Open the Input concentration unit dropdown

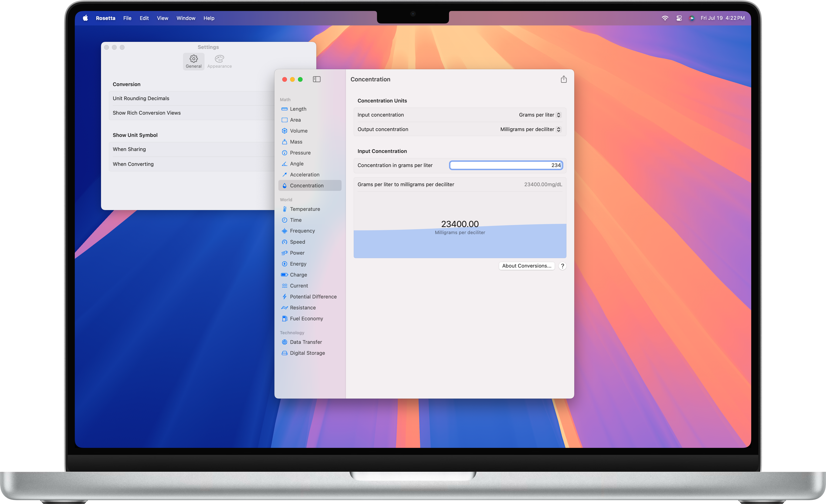coord(539,115)
